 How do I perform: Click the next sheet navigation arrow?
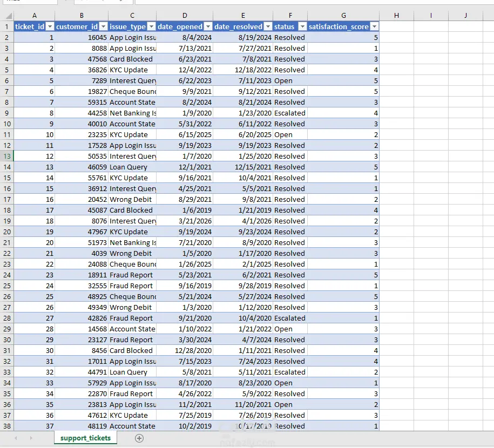pyautogui.click(x=31, y=438)
